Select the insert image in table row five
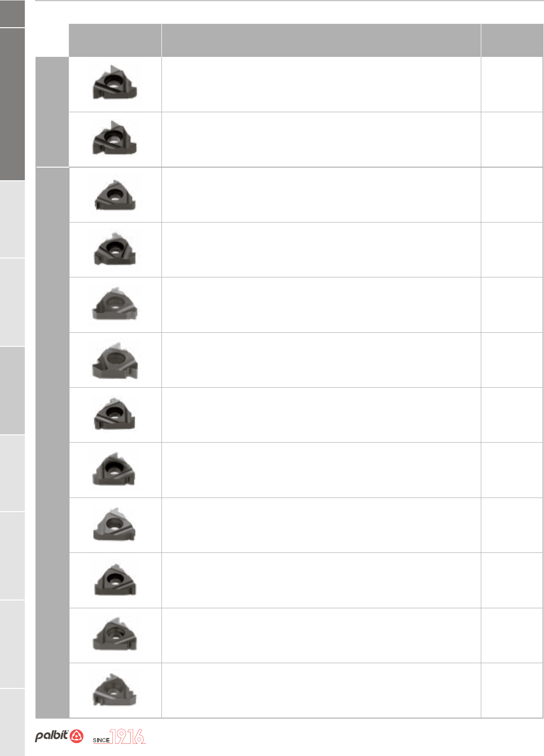This screenshot has width=544, height=756. click(115, 305)
